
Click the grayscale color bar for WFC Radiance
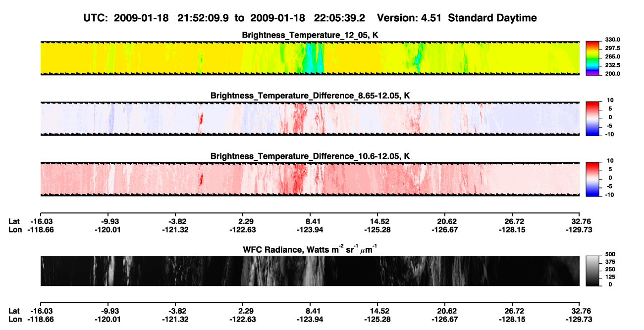point(593,271)
